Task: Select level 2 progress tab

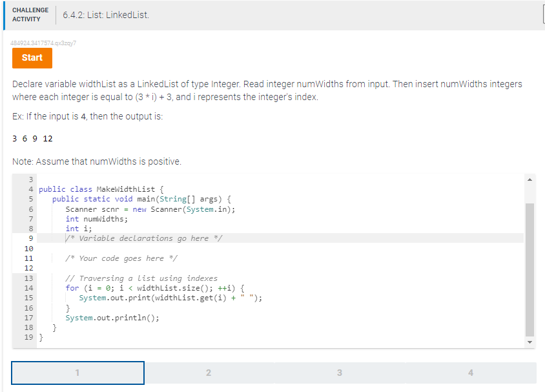Action: (x=209, y=373)
